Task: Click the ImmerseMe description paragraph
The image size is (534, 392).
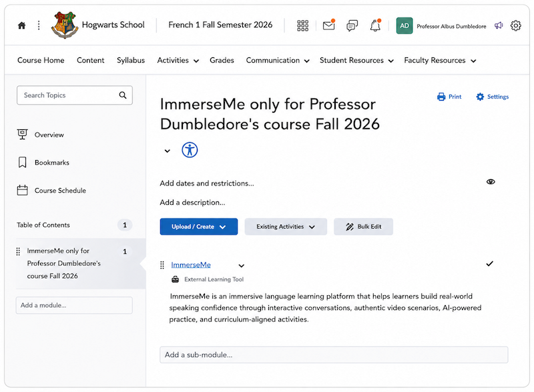Action: coord(325,307)
